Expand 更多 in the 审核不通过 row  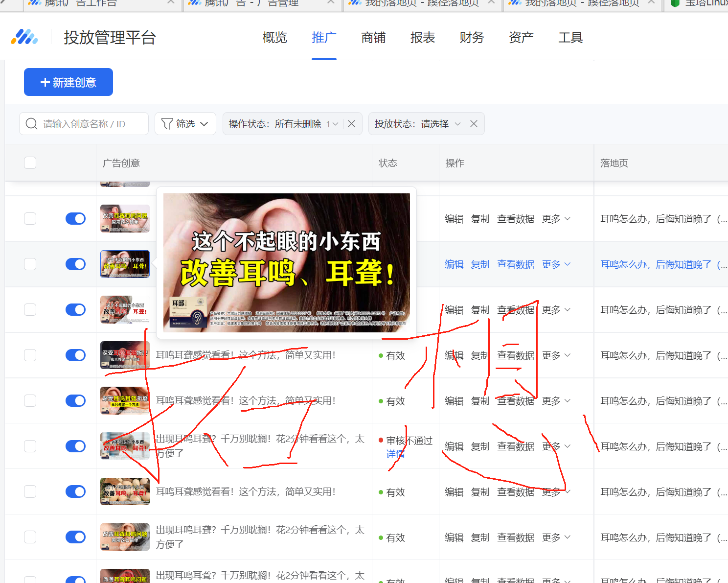pos(556,446)
